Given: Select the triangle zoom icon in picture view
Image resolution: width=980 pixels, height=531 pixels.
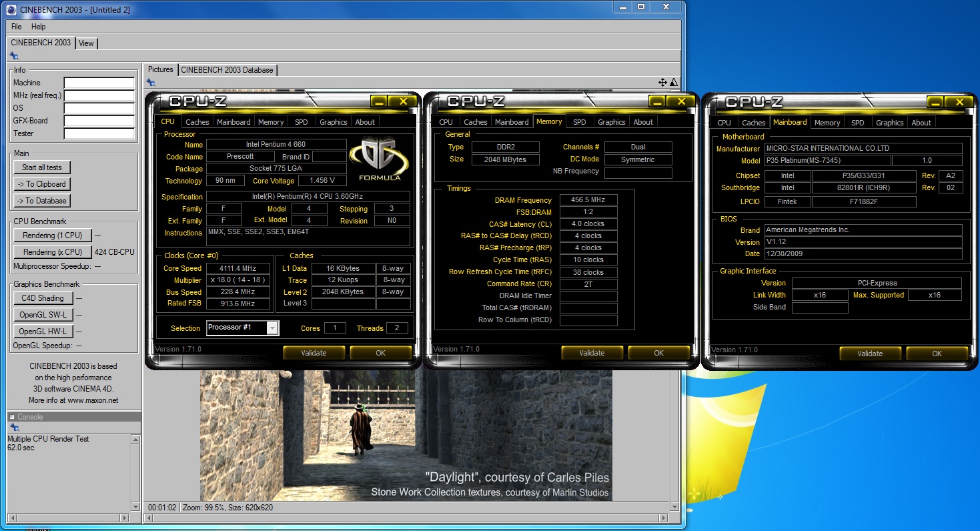Looking at the screenshot, I should [673, 83].
